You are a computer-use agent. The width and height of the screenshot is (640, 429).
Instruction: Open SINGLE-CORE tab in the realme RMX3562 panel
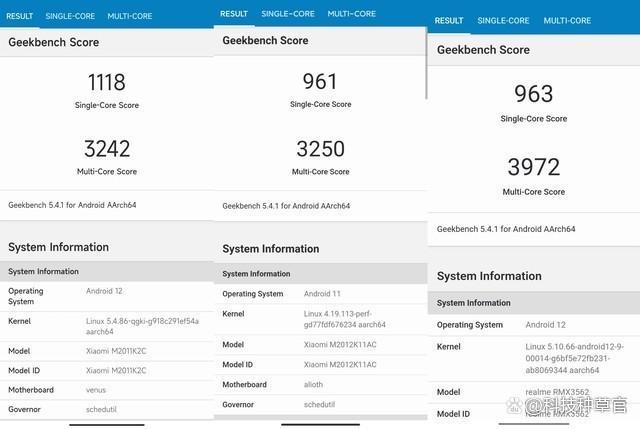[x=504, y=20]
